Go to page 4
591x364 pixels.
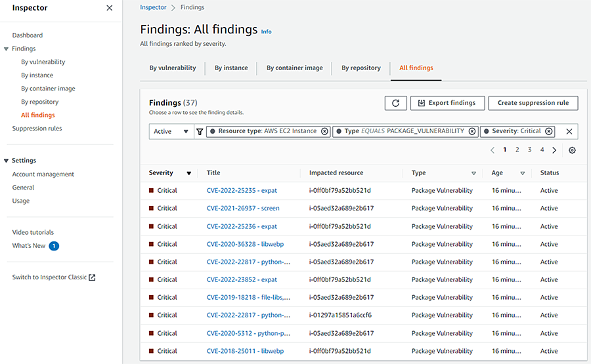click(542, 150)
